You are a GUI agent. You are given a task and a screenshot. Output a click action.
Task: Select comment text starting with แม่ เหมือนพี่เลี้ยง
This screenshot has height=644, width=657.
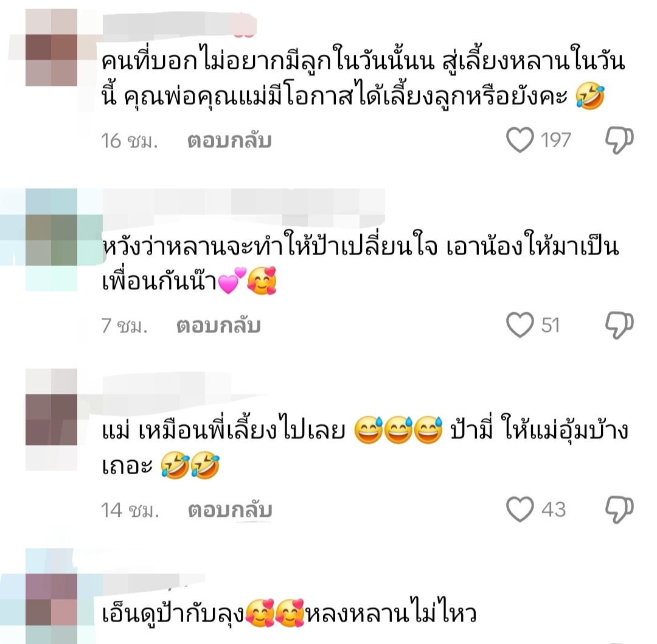[364, 449]
